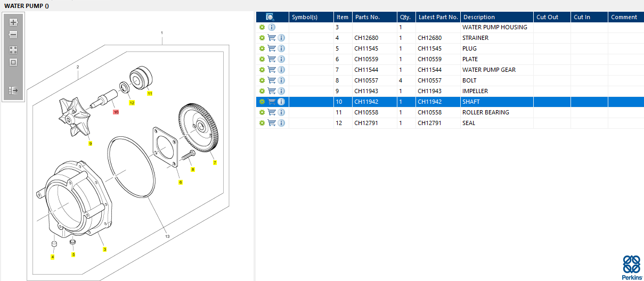Click latest part number CH10558
This screenshot has width=644, height=281.
(430, 112)
